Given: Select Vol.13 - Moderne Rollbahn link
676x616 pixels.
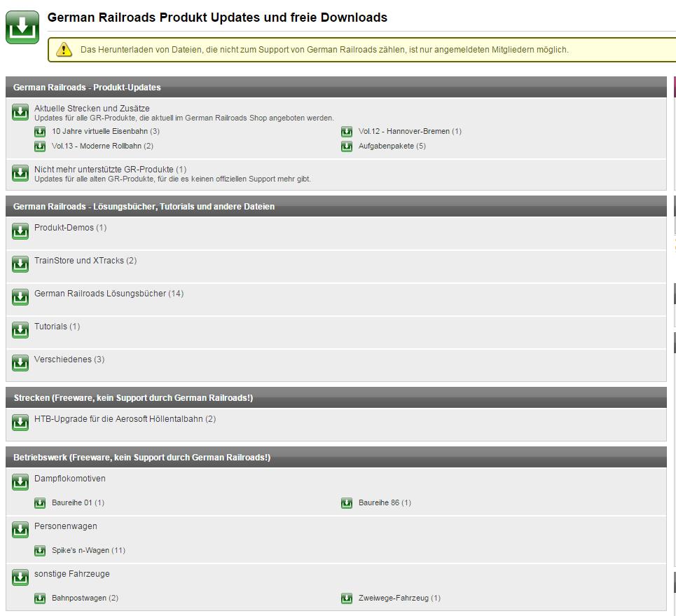Looking at the screenshot, I should [x=97, y=146].
